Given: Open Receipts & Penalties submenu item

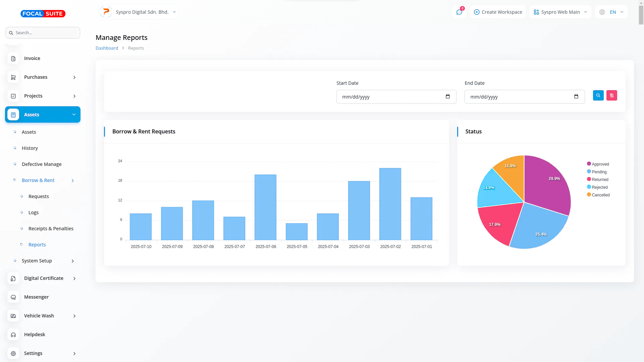Looking at the screenshot, I should (x=51, y=229).
